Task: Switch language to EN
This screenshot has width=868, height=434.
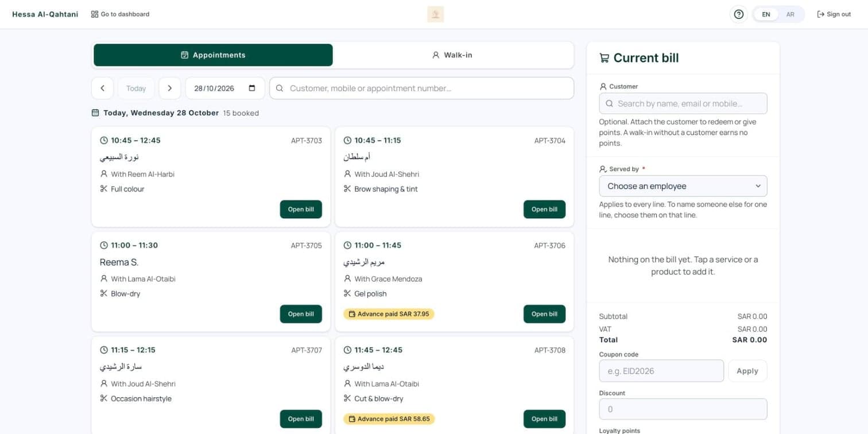Action: pos(766,14)
